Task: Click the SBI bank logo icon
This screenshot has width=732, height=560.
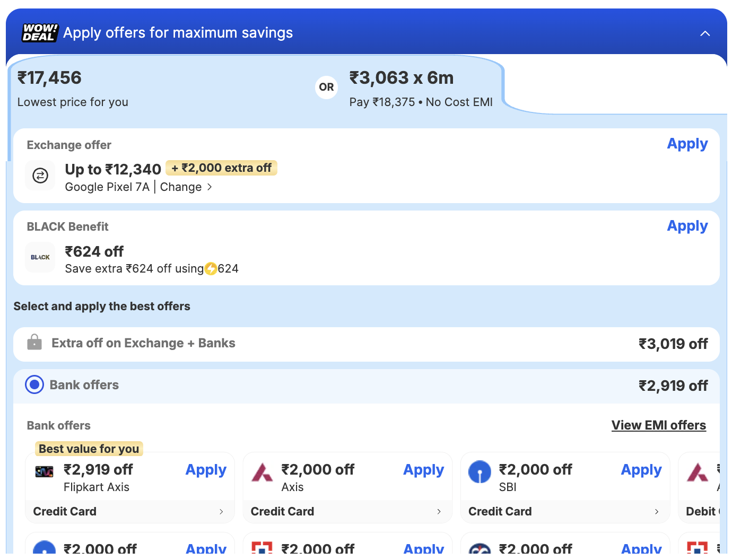Action: [x=480, y=472]
